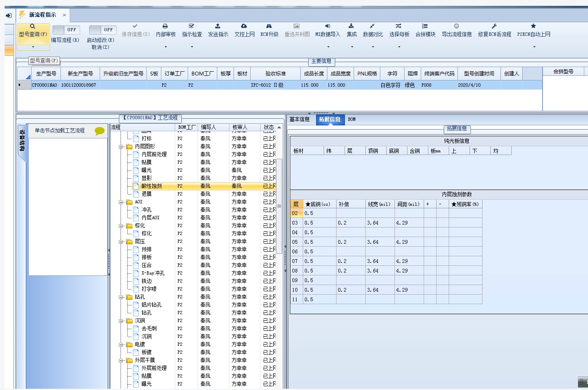The width and height of the screenshot is (588, 390).
Task: Click the 钻孔 folder icon
Action: coord(129,297)
